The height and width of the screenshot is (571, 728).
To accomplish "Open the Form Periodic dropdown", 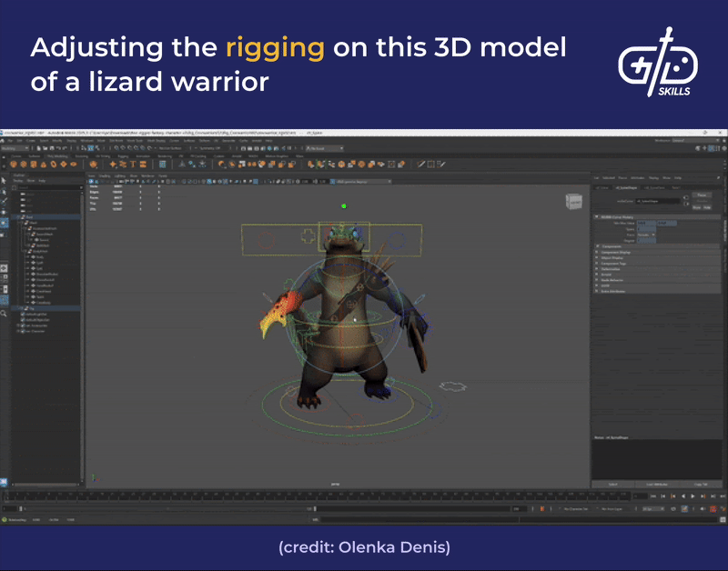I will point(646,235).
